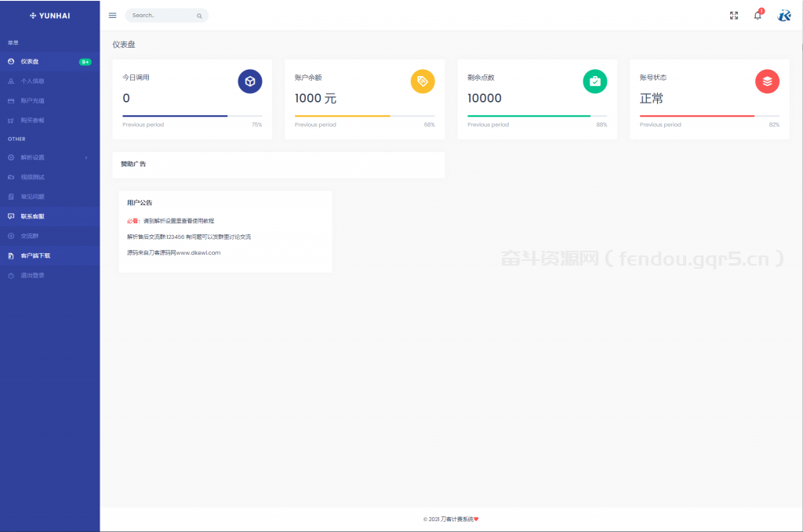The width and height of the screenshot is (803, 532).
Task: Click the user avatar logo top right
Action: click(x=784, y=15)
